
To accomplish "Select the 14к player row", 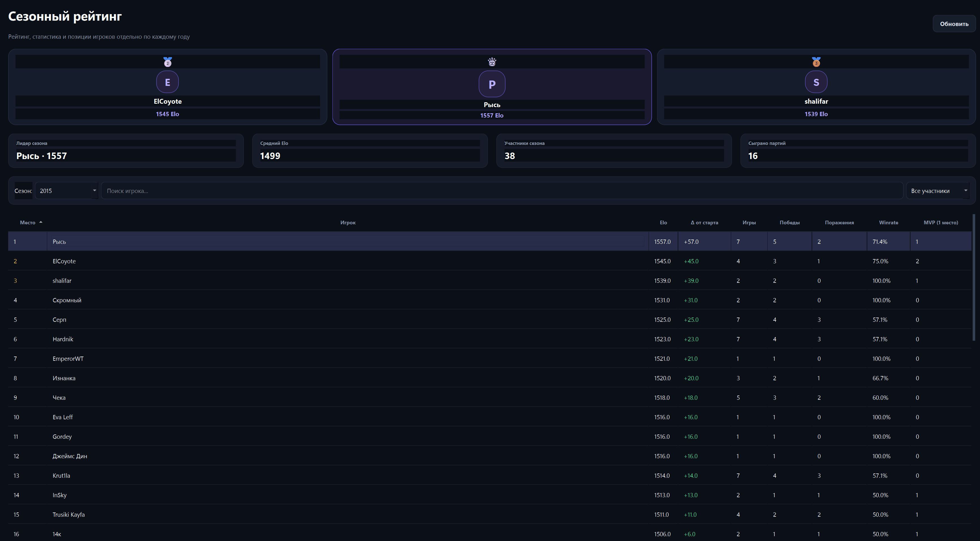I will tap(490, 533).
